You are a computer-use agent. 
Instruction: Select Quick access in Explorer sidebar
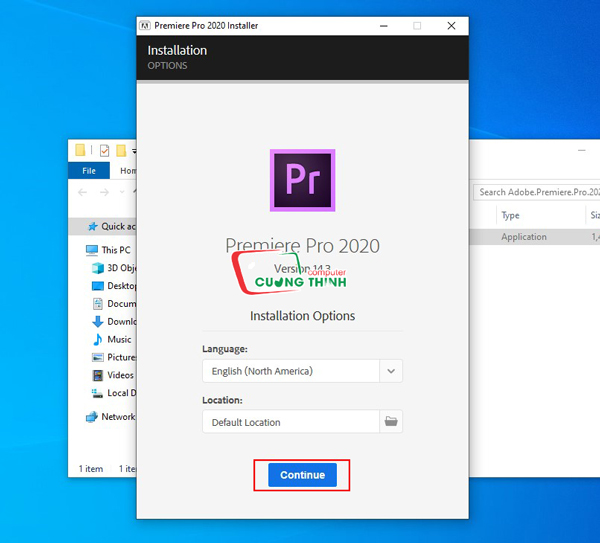pyautogui.click(x=103, y=227)
